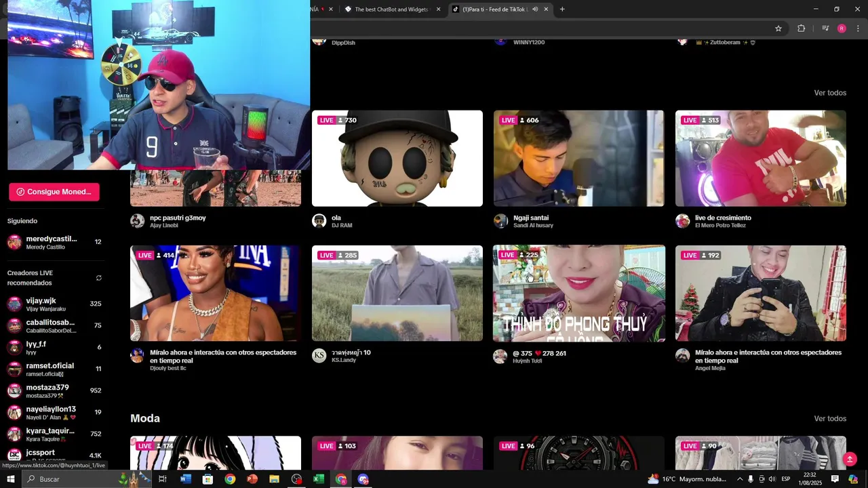Open volume control in system tray
This screenshot has height=488, width=868.
click(x=772, y=479)
